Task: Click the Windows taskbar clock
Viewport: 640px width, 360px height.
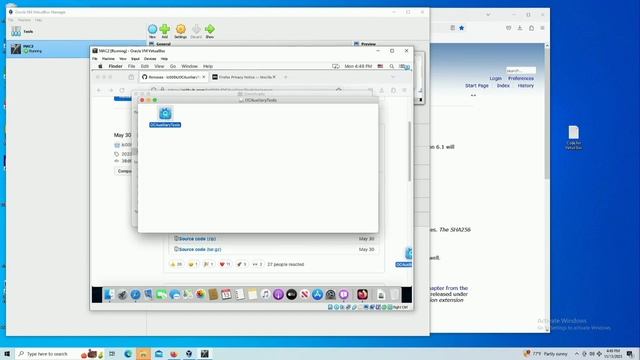Action: (613, 353)
